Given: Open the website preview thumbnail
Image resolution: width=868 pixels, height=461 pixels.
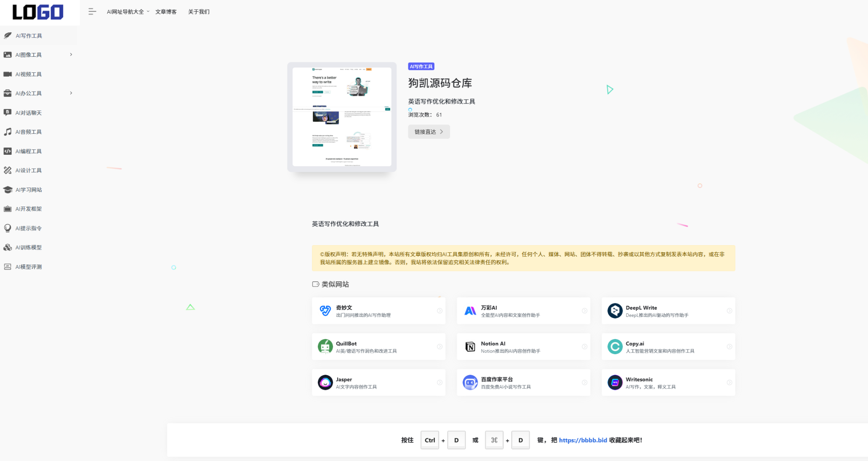Looking at the screenshot, I should pyautogui.click(x=342, y=117).
